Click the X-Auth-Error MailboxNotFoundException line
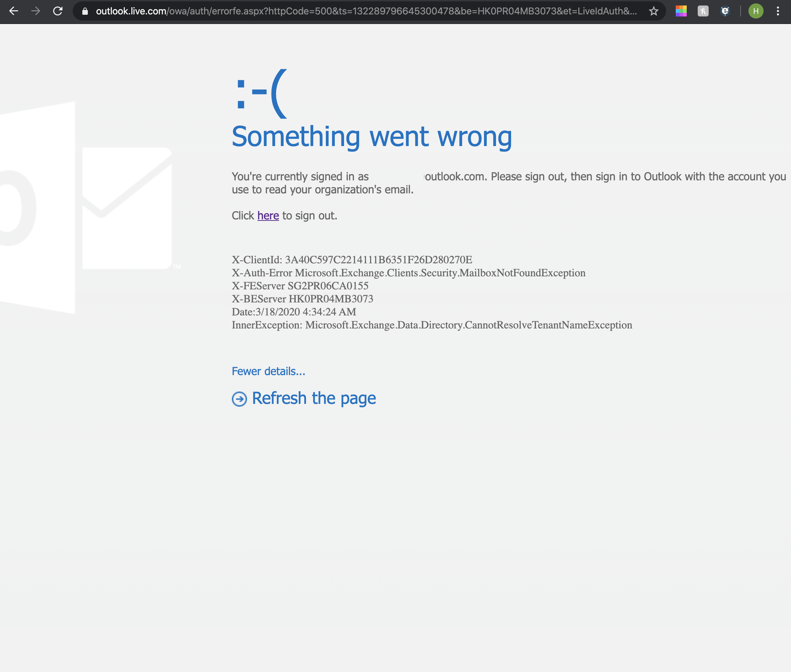 (x=409, y=273)
